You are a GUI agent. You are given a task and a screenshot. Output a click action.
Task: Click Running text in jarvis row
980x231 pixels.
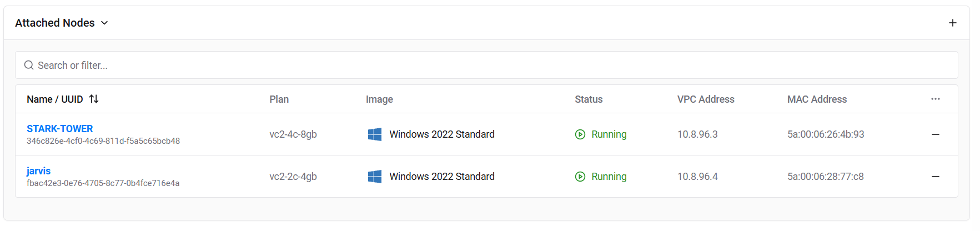point(609,177)
